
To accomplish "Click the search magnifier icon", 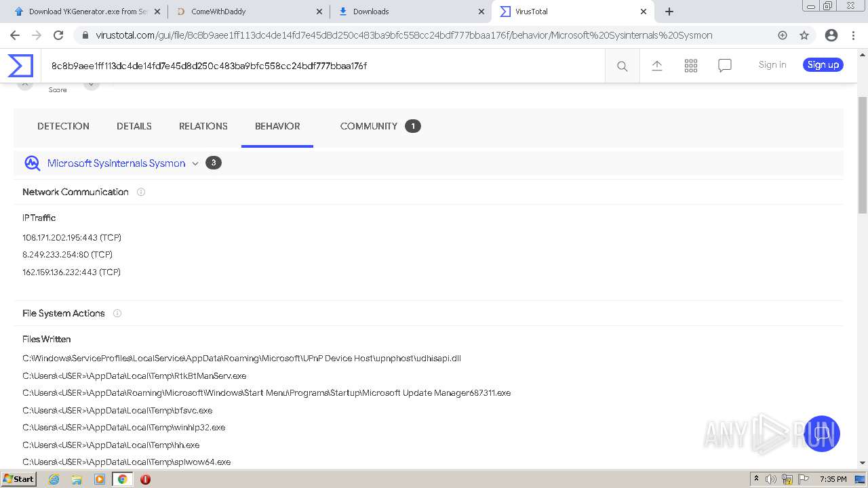I will coord(622,66).
